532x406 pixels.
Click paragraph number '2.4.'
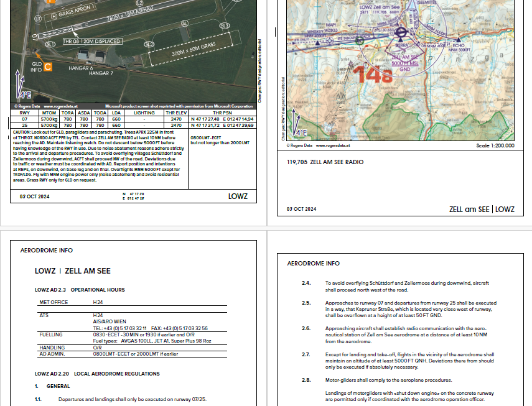(306, 283)
